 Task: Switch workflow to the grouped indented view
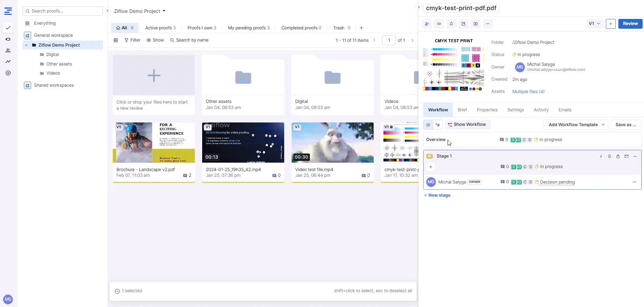coord(438,125)
